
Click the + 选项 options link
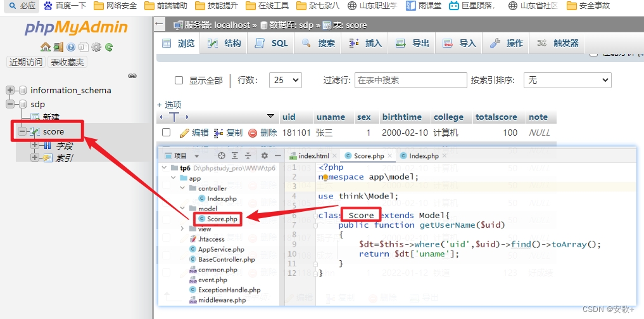pos(169,104)
